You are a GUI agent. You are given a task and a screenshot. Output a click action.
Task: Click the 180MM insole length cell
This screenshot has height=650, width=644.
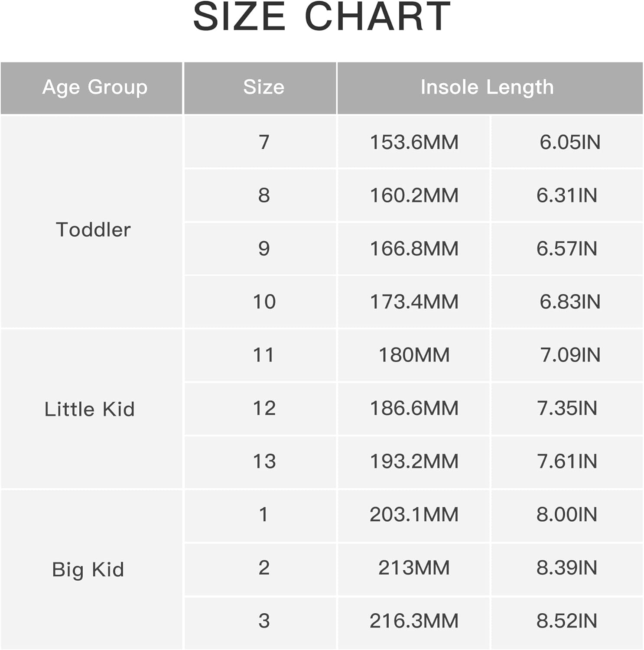click(x=414, y=355)
